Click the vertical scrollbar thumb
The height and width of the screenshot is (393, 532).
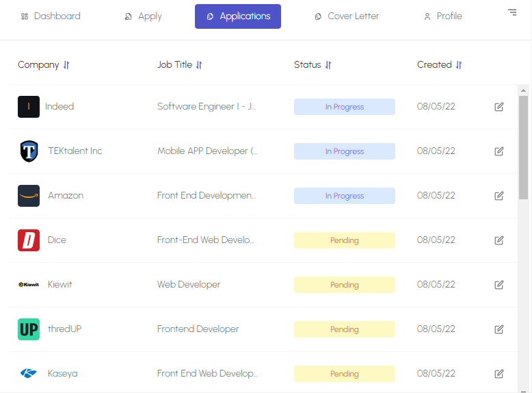(x=523, y=147)
